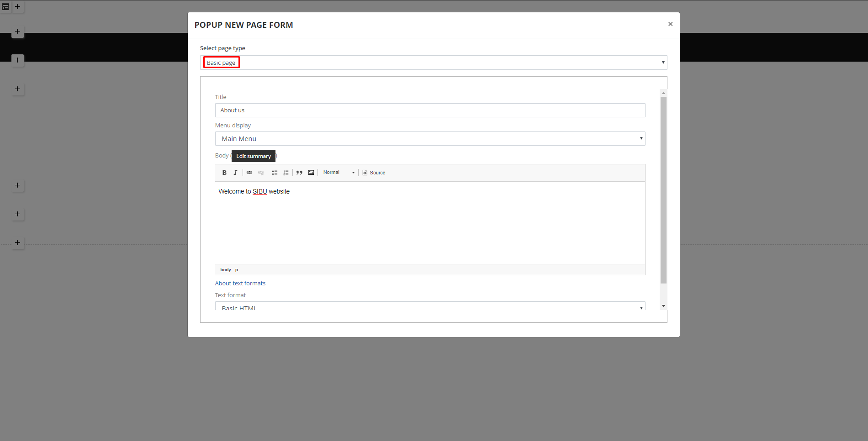
Task: Open the Select page type dropdown
Action: (434, 63)
